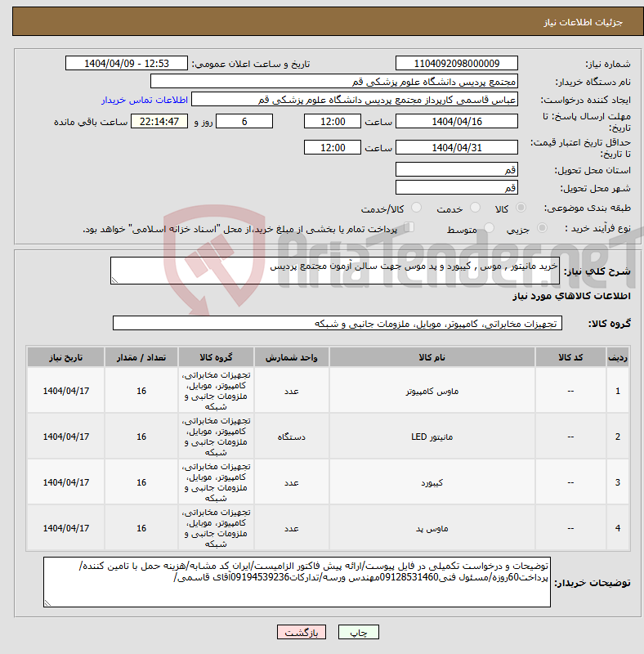Click the response deadline date 1404/04/16
Screen dimensions: 644x654
pos(457,121)
